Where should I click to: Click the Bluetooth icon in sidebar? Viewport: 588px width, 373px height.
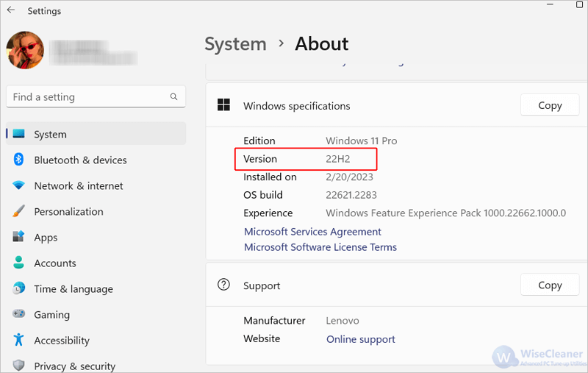pyautogui.click(x=19, y=160)
